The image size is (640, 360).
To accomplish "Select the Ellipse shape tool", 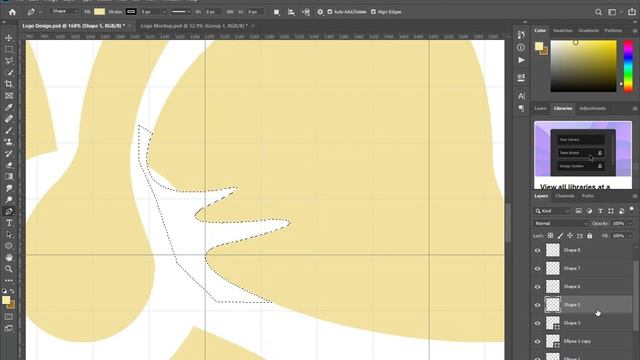I will [x=9, y=246].
